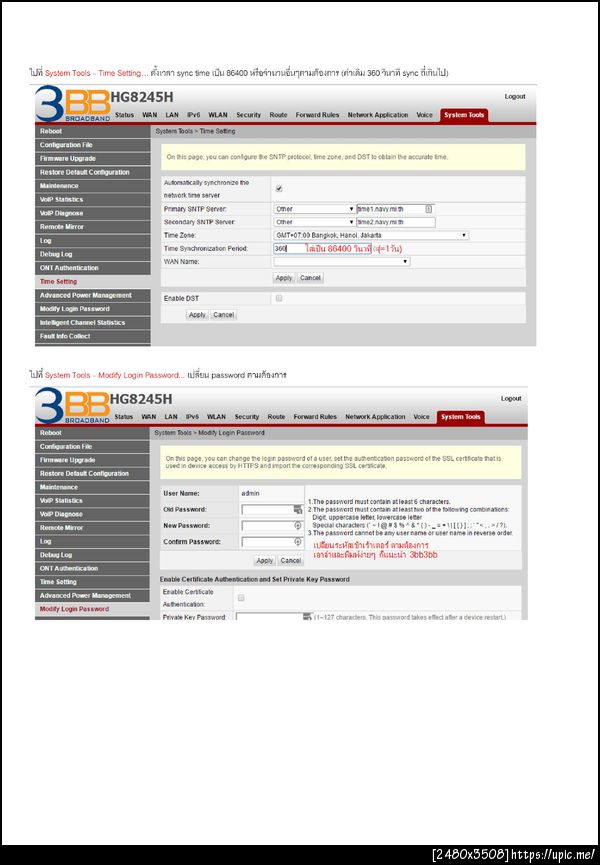Open Intelligent Channel Statistics in the sidebar
The image size is (600, 865).
point(93,323)
